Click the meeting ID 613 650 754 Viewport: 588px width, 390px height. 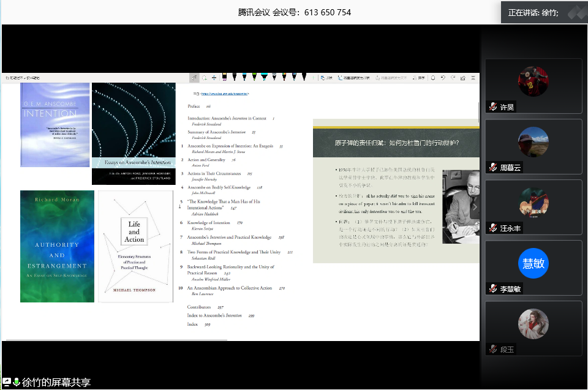tap(327, 12)
